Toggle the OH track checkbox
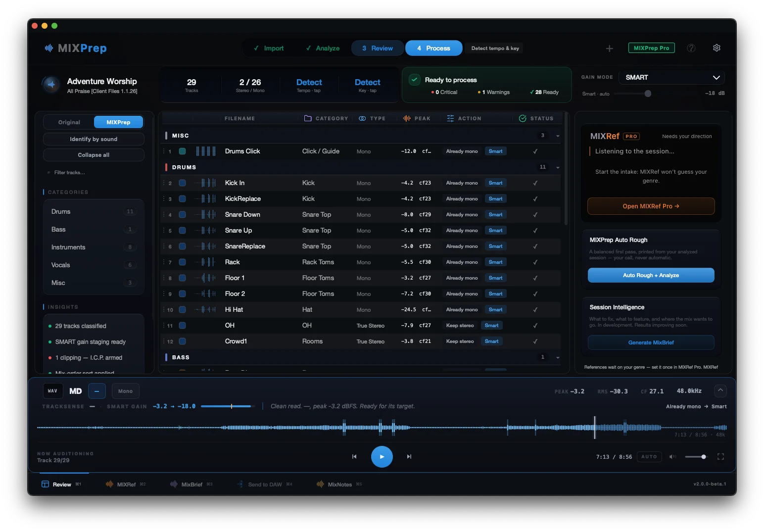This screenshot has width=764, height=532. [182, 326]
